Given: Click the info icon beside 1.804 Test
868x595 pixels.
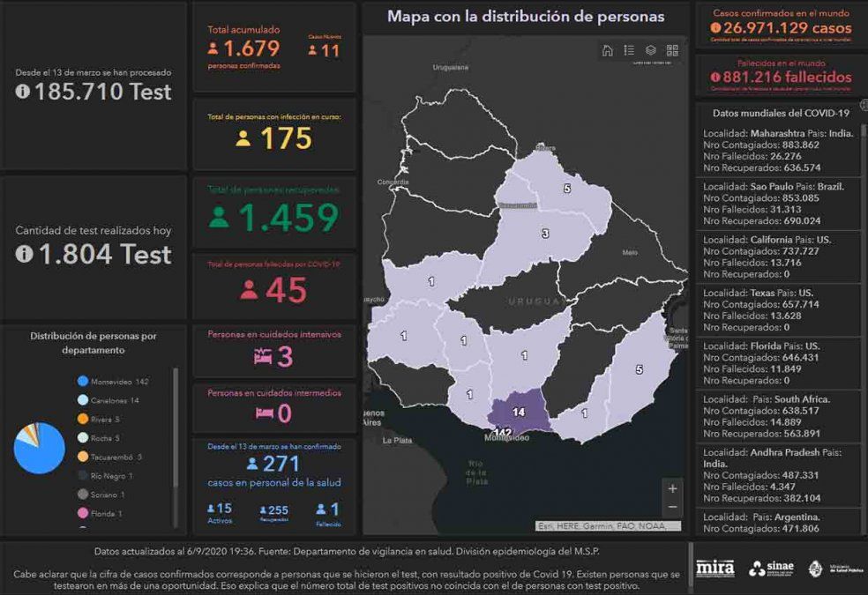Looking at the screenshot, I should [23, 254].
